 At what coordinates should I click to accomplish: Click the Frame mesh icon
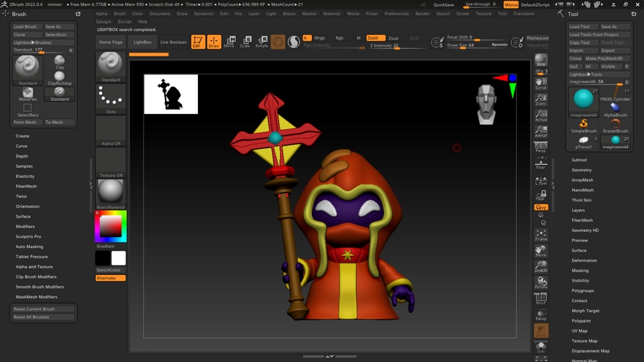[541, 235]
